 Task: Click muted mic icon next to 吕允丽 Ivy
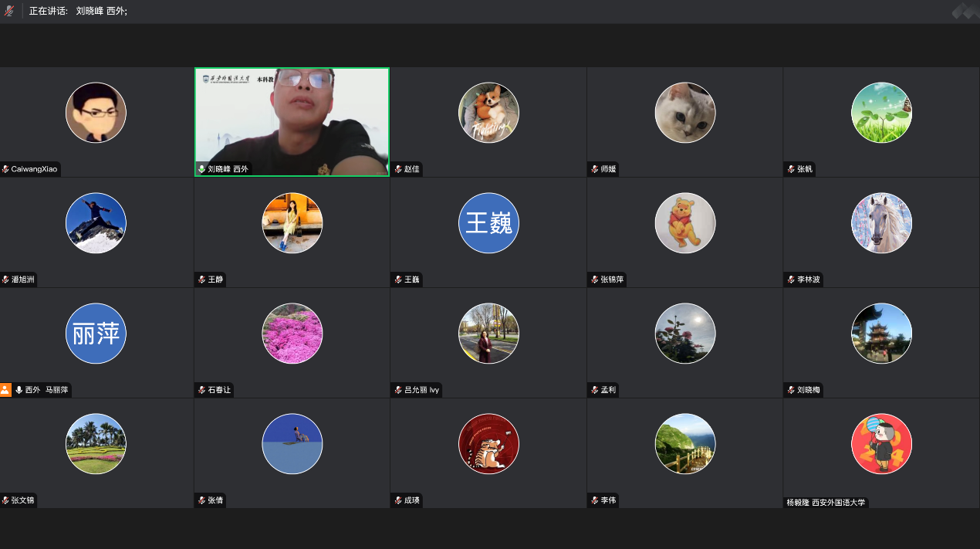coord(398,390)
